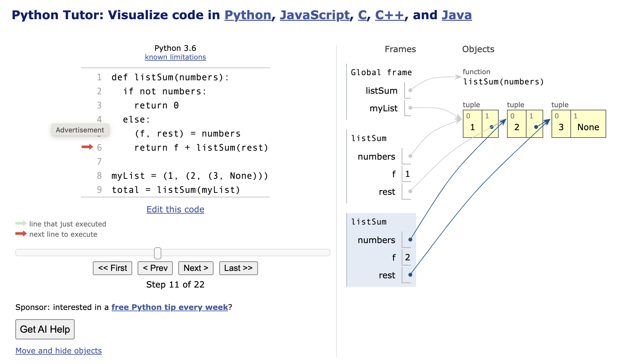Click code line 2 if not numbers:
The height and width of the screenshot is (364, 644).
(165, 91)
